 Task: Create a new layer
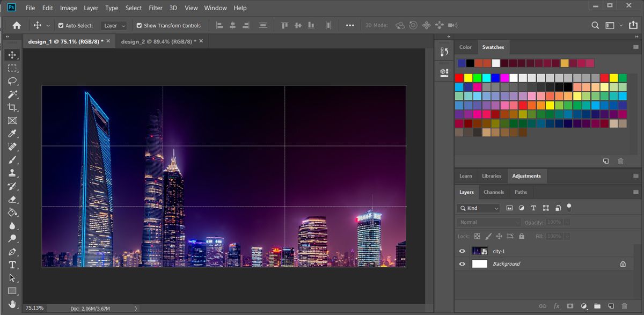611,305
